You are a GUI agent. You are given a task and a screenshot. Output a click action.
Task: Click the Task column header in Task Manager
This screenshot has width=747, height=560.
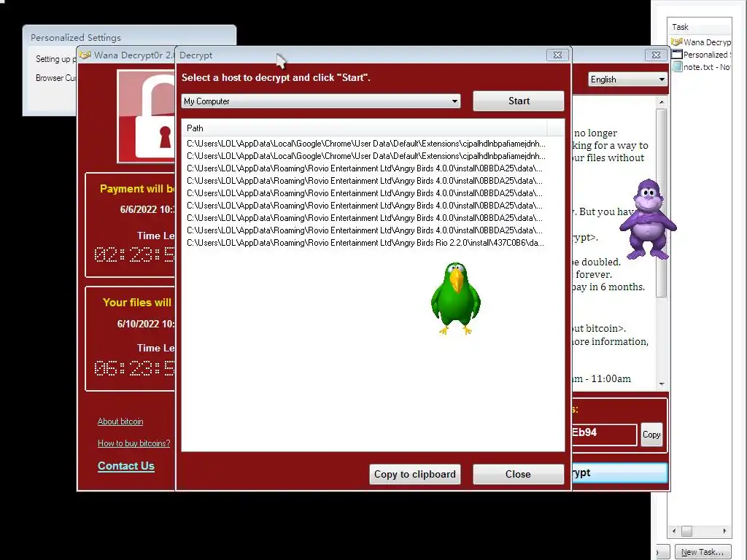point(700,27)
